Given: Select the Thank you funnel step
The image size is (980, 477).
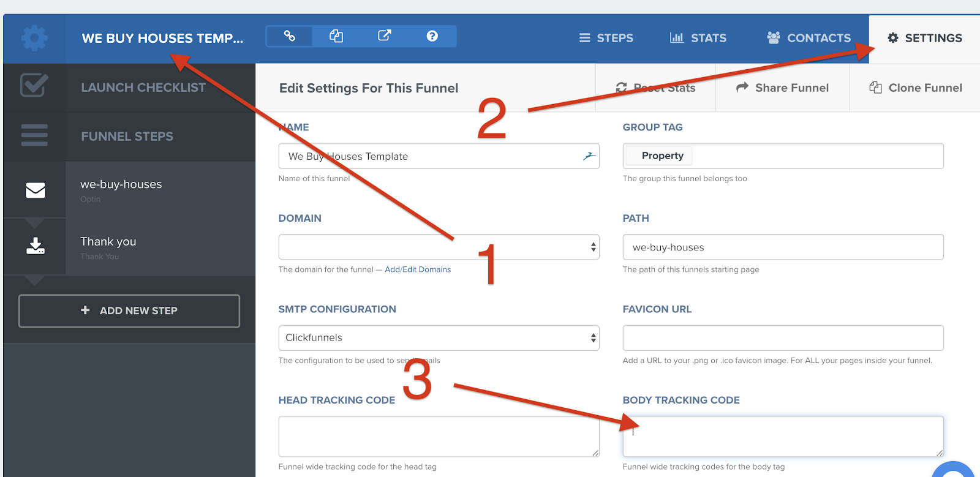Looking at the screenshot, I should coord(129,247).
